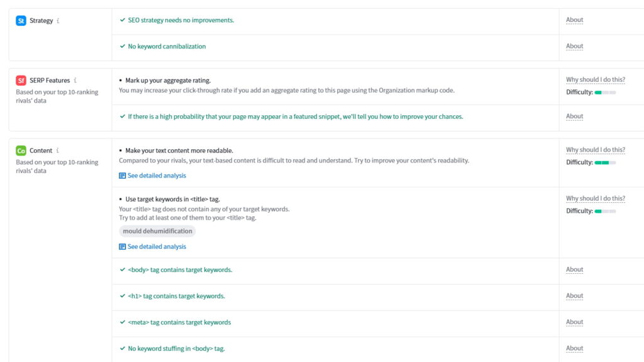Open the info icon next to Content

57,150
